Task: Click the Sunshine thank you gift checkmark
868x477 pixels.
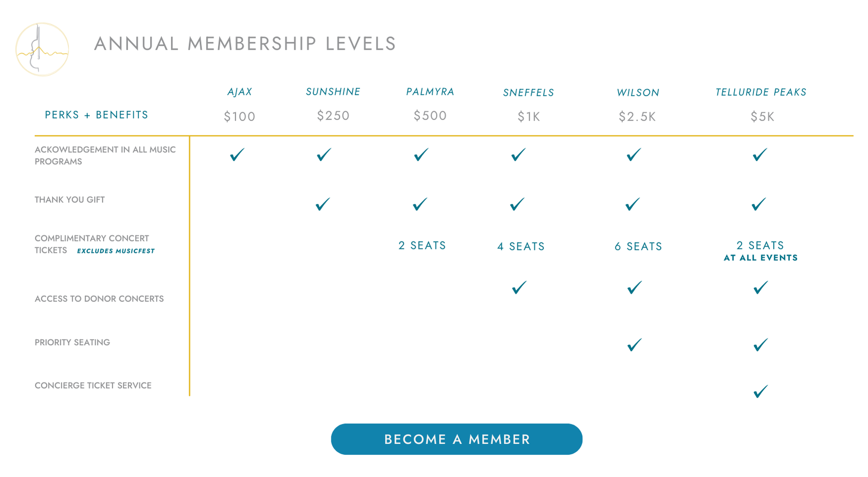Action: 323,204
